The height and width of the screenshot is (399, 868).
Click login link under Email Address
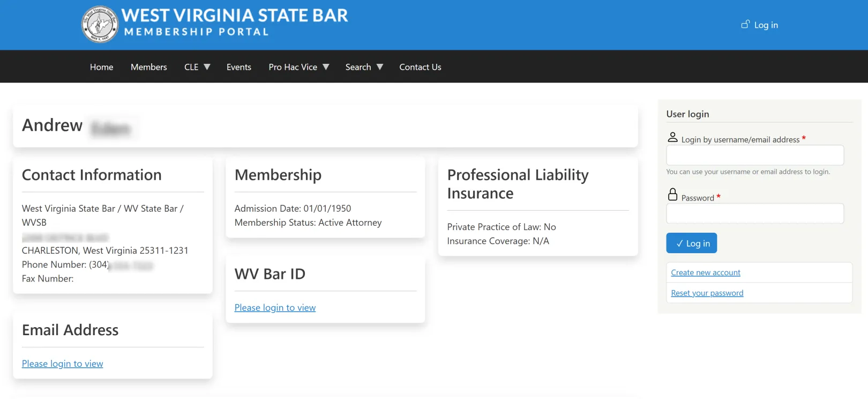[x=62, y=364]
